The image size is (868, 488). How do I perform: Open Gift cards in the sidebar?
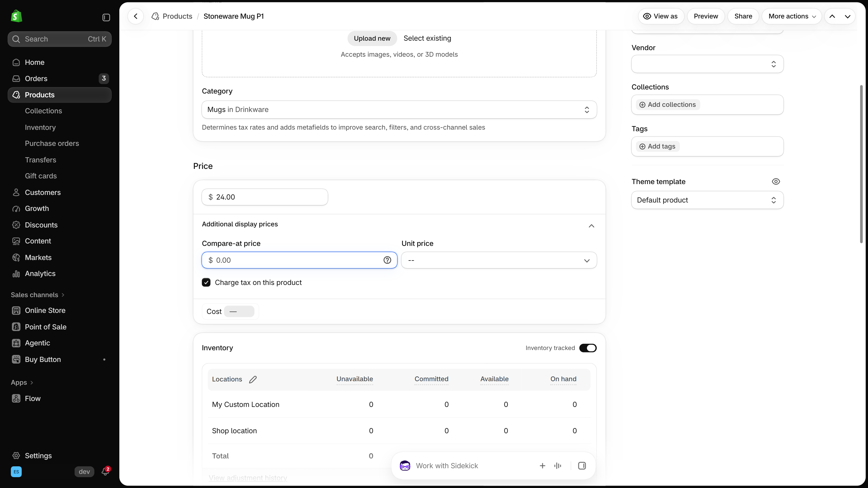pyautogui.click(x=41, y=176)
